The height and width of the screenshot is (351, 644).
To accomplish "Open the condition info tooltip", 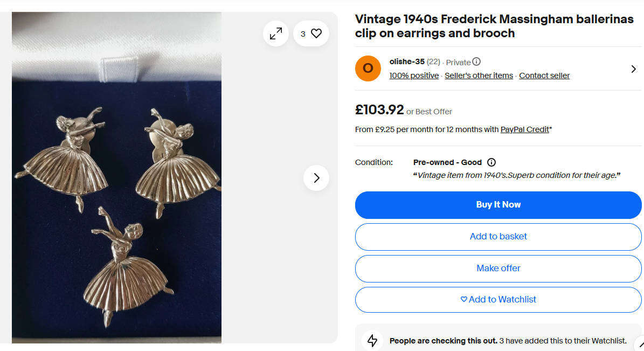I will pos(491,162).
